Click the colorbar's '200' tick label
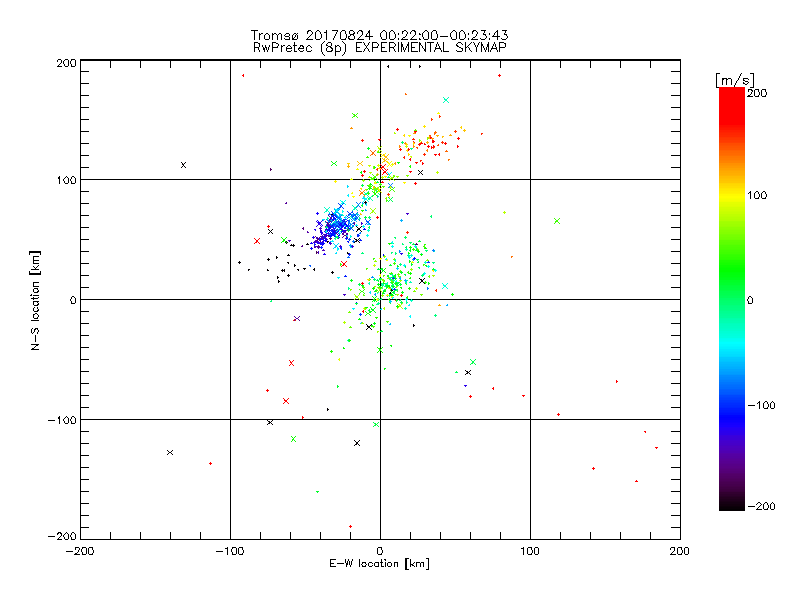800x600 pixels. pyautogui.click(x=757, y=93)
